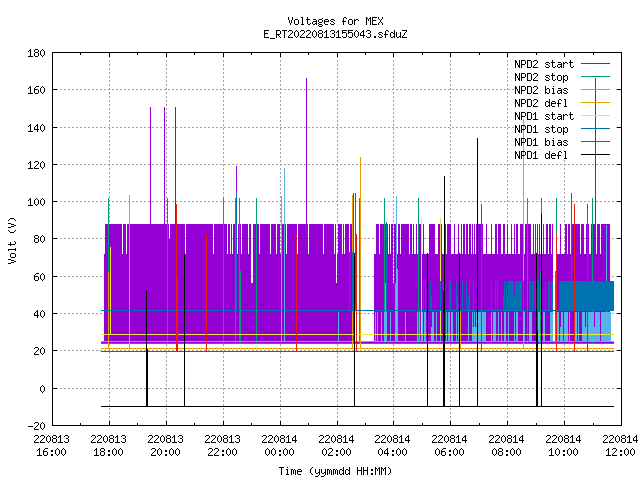Click the x-axis tick 220814 00:00
The height and width of the screenshot is (480, 640).
coord(279,446)
